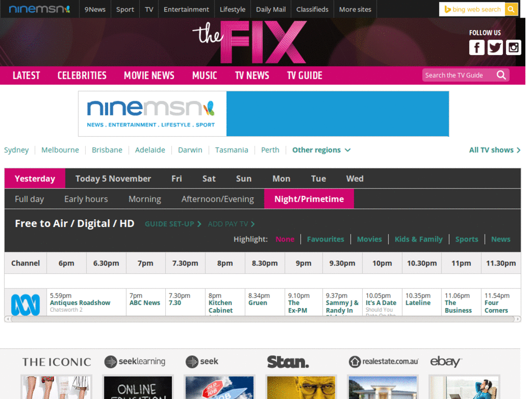532x399 pixels.
Task: Click the Bing search magnifier button
Action: (x=511, y=9)
